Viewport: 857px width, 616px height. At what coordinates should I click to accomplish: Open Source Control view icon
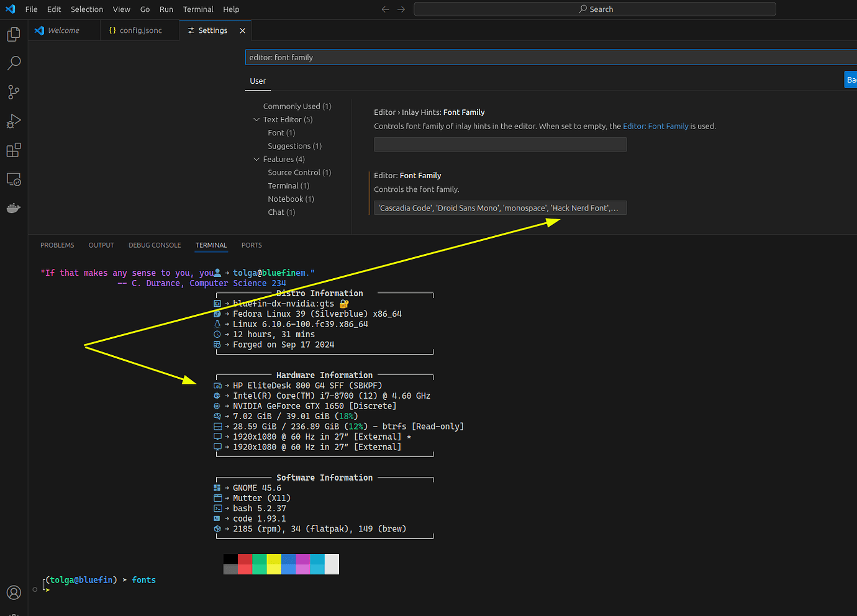click(14, 92)
